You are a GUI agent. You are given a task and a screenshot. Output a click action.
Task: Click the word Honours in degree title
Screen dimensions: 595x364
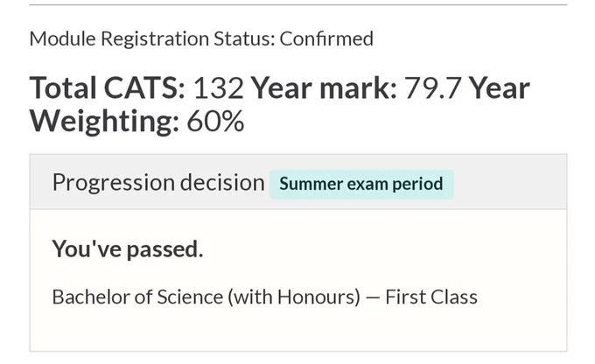[x=318, y=297]
